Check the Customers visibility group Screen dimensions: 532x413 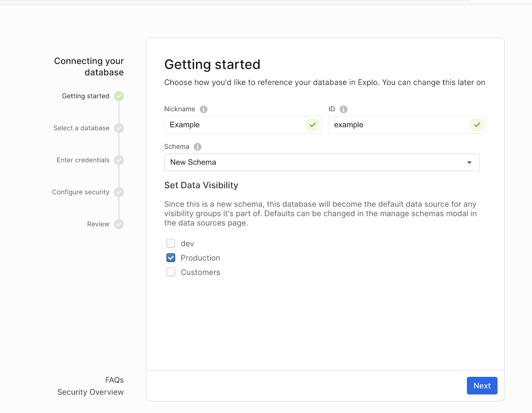[171, 272]
